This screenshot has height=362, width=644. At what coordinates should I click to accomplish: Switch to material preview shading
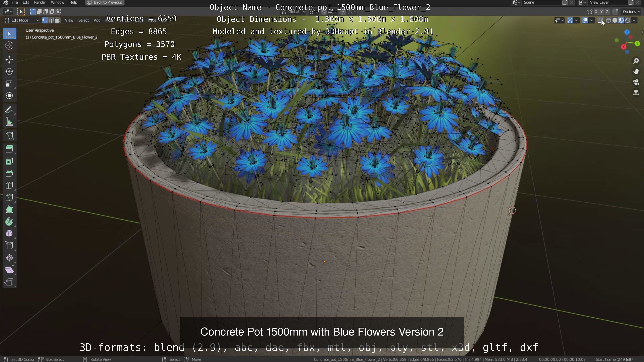[x=621, y=20]
